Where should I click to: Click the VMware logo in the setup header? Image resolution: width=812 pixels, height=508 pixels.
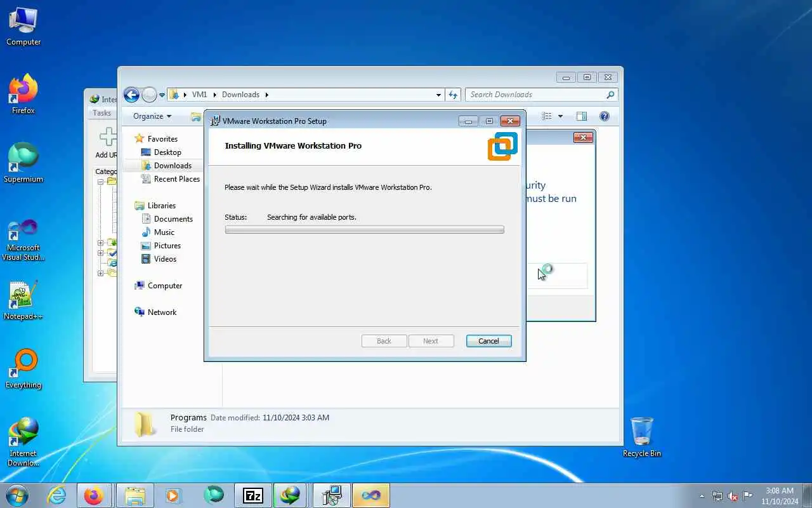502,146
